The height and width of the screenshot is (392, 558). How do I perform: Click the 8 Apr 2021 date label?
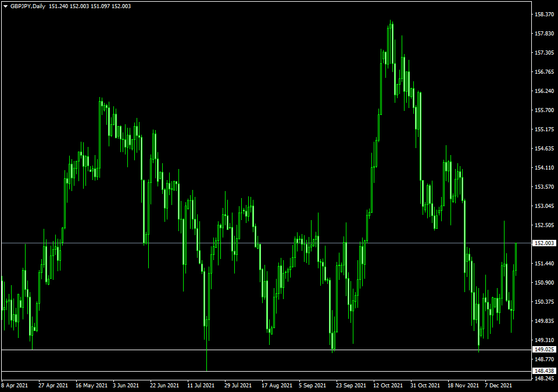15,385
